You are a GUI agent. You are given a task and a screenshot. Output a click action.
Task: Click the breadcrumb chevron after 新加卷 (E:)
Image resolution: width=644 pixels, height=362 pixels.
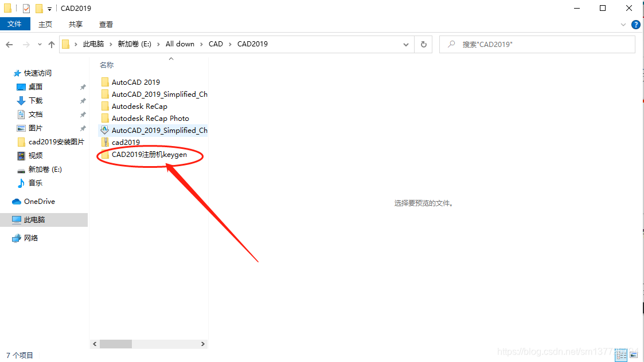158,44
